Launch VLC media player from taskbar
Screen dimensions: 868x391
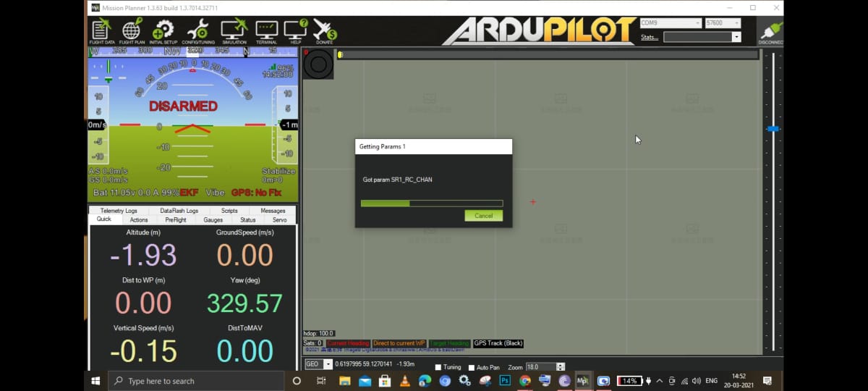[405, 380]
